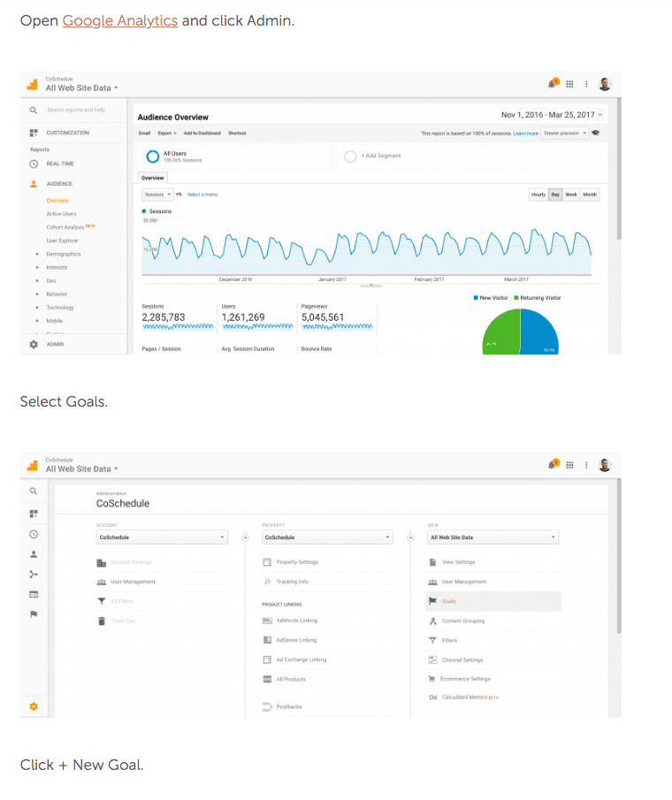This screenshot has width=672, height=800.
Task: Open the All Web Site Data dropdown under VIEW
Action: point(493,537)
